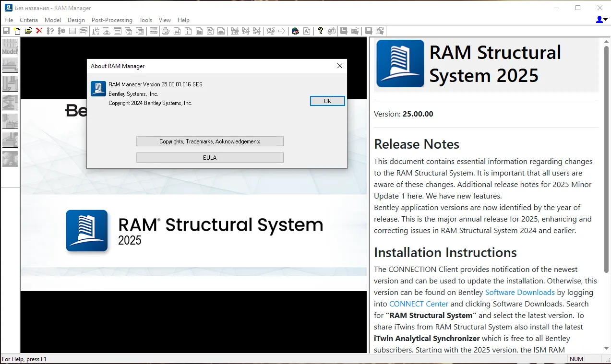This screenshot has width=611, height=364.
Task: Click the 'Copyright 2024 Bentley Systems, Inc.' text
Action: (x=150, y=103)
